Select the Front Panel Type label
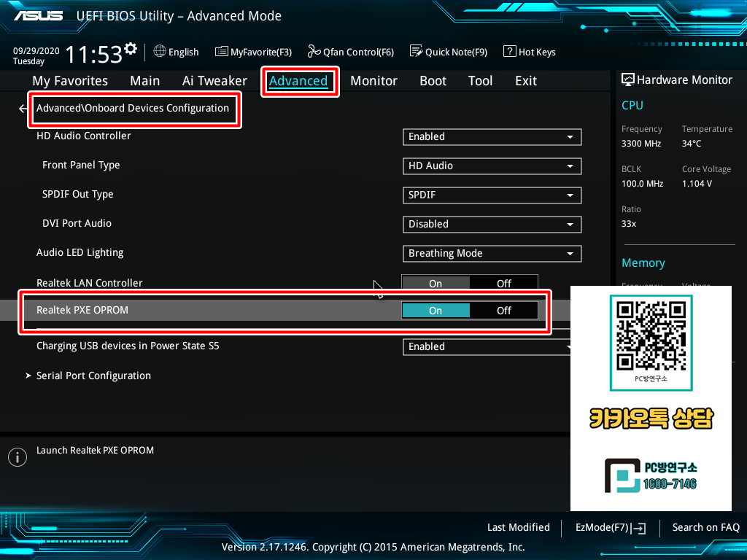The height and width of the screenshot is (560, 747). pyautogui.click(x=81, y=166)
